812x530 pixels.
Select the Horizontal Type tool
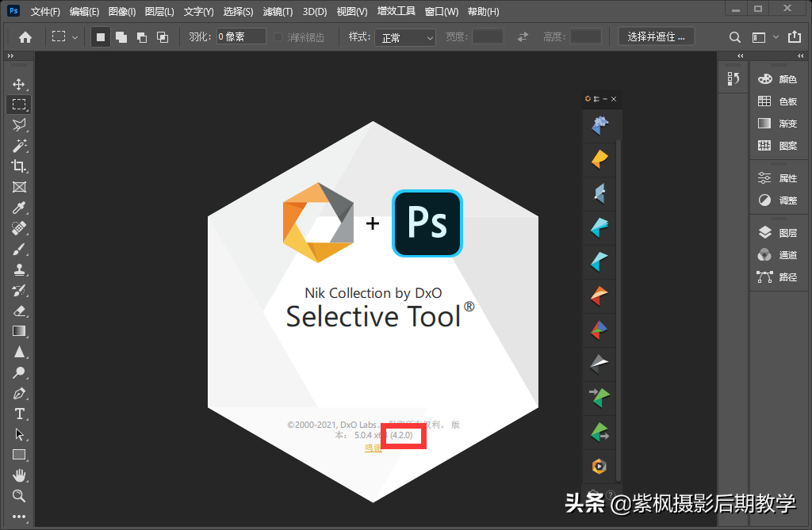point(19,414)
